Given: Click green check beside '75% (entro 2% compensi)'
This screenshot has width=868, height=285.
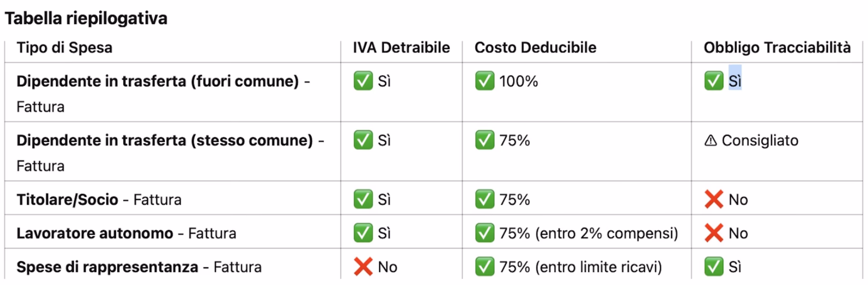Looking at the screenshot, I should pyautogui.click(x=484, y=233).
